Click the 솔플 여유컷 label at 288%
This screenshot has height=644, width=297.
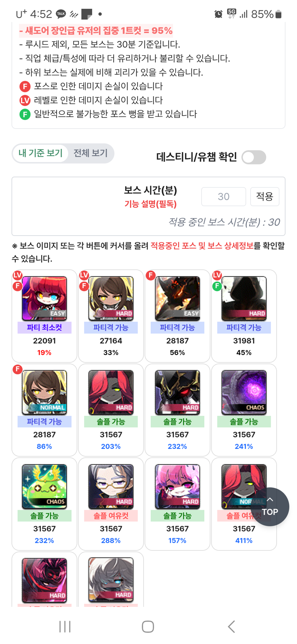pos(111,516)
